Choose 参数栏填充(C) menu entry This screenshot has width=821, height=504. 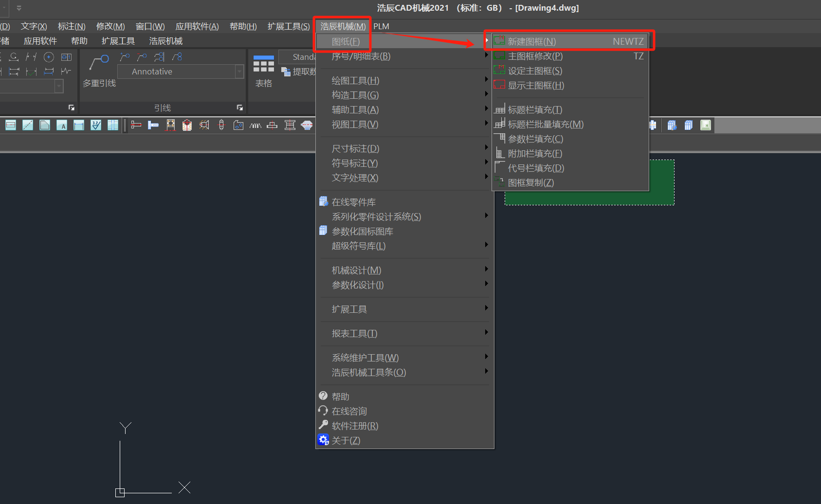click(x=570, y=139)
